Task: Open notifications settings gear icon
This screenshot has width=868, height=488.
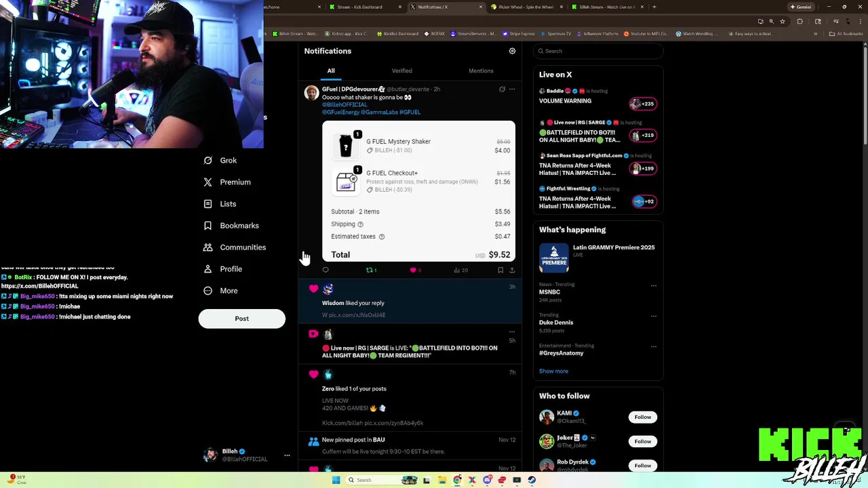Action: (512, 51)
